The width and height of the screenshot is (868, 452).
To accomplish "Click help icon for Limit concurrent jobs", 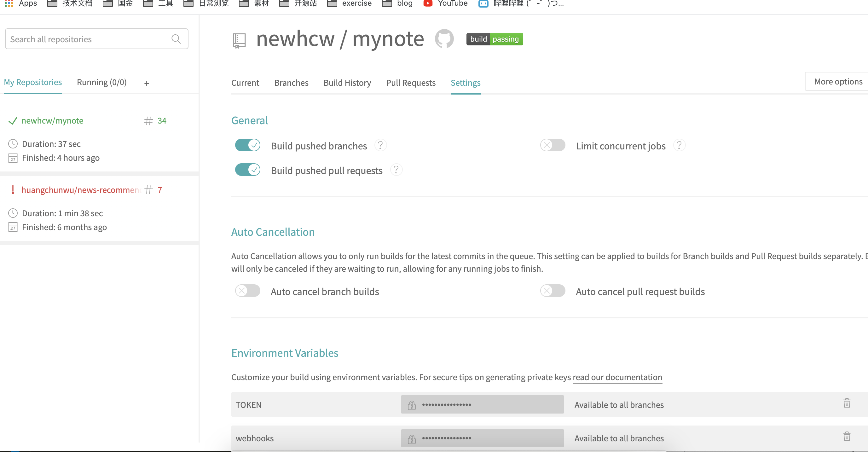I will 679,145.
